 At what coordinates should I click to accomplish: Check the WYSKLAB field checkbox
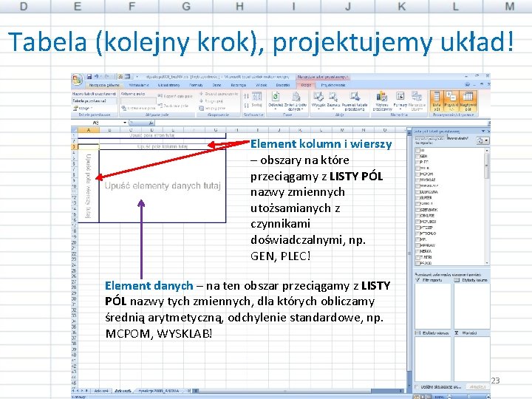click(x=418, y=180)
